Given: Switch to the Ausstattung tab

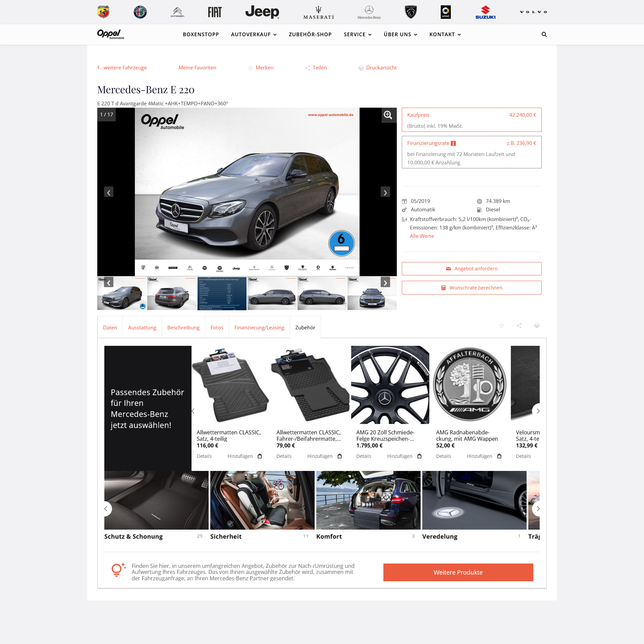Looking at the screenshot, I should tap(142, 328).
